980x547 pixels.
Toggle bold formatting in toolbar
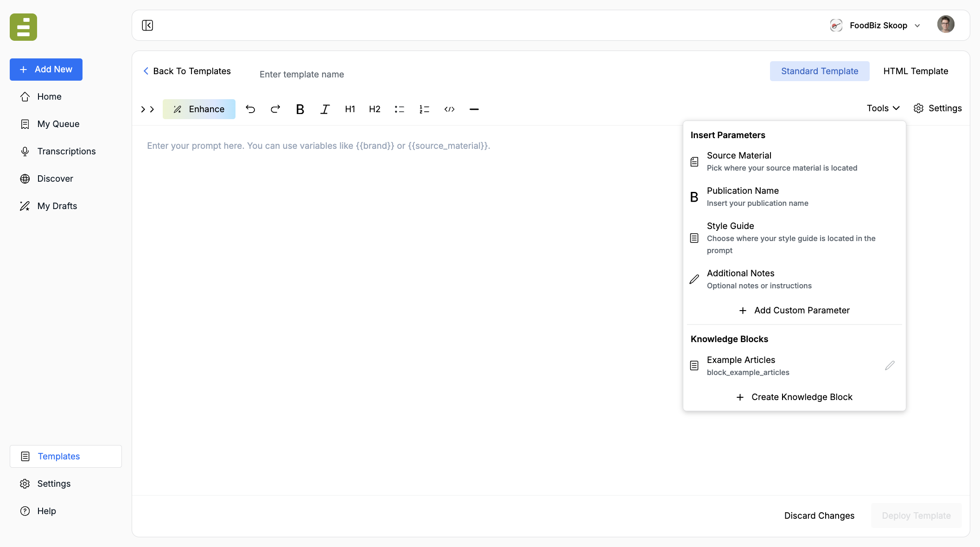click(300, 109)
